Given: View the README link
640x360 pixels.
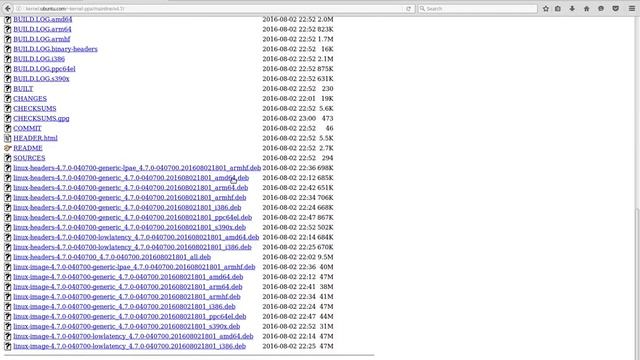Looking at the screenshot, I should click(x=28, y=148).
